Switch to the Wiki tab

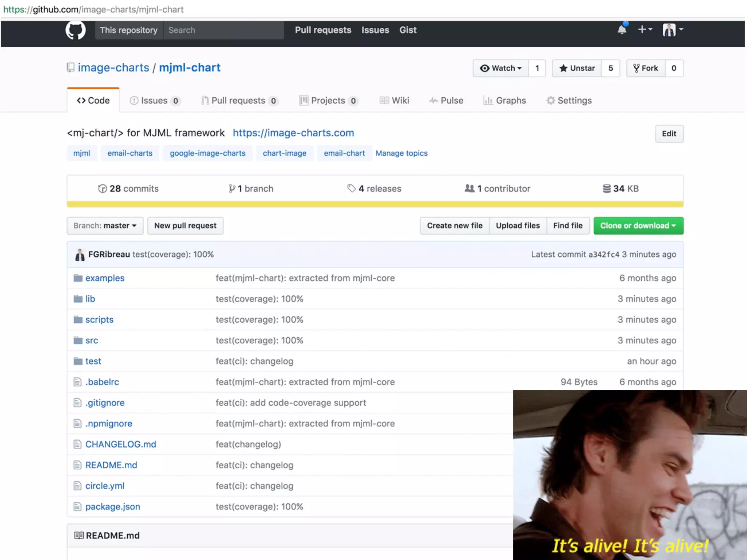[394, 100]
